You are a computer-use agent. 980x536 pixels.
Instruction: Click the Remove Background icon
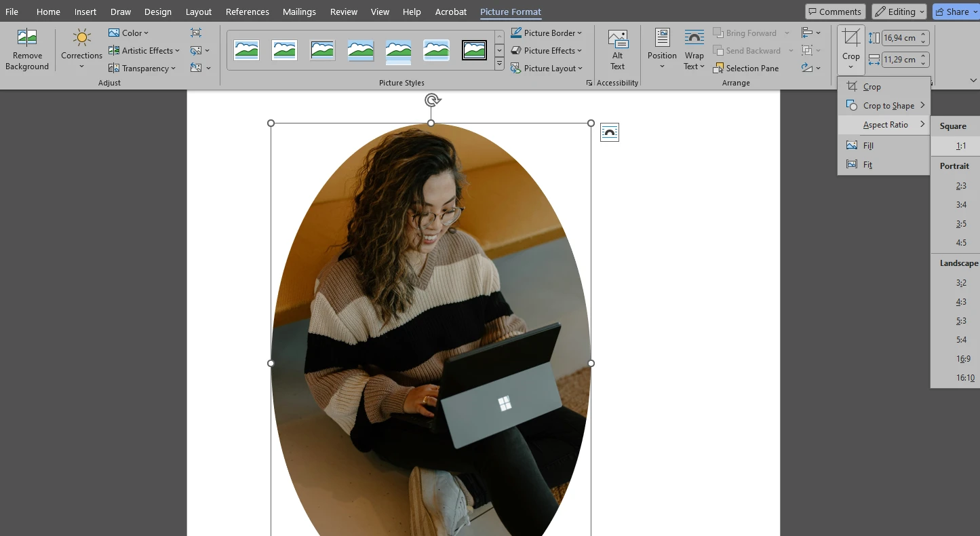click(x=27, y=37)
